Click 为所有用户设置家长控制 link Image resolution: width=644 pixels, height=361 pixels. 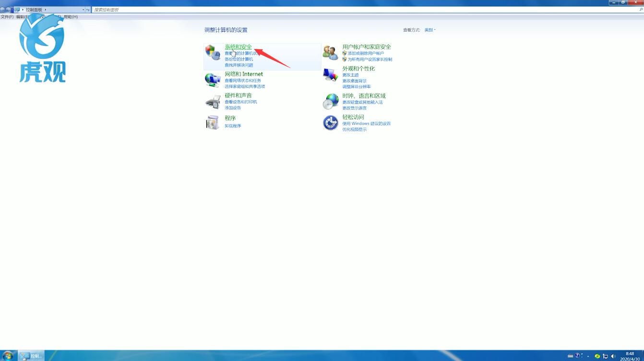[x=370, y=59]
